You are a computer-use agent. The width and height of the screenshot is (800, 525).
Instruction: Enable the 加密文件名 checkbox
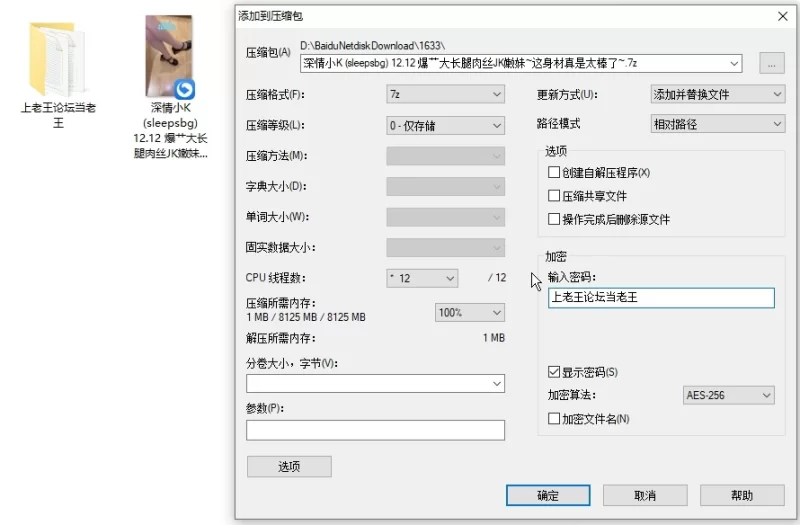554,419
